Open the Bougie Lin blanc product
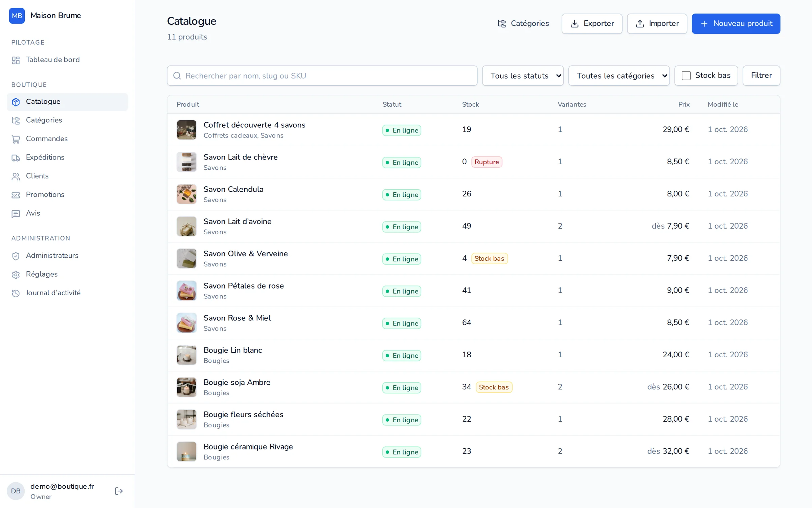The width and height of the screenshot is (812, 508). 233,350
